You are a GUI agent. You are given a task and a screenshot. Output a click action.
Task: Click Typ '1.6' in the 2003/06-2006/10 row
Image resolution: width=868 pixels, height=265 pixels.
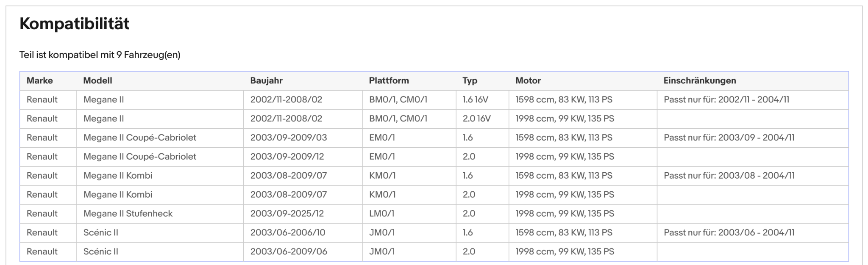pos(467,232)
